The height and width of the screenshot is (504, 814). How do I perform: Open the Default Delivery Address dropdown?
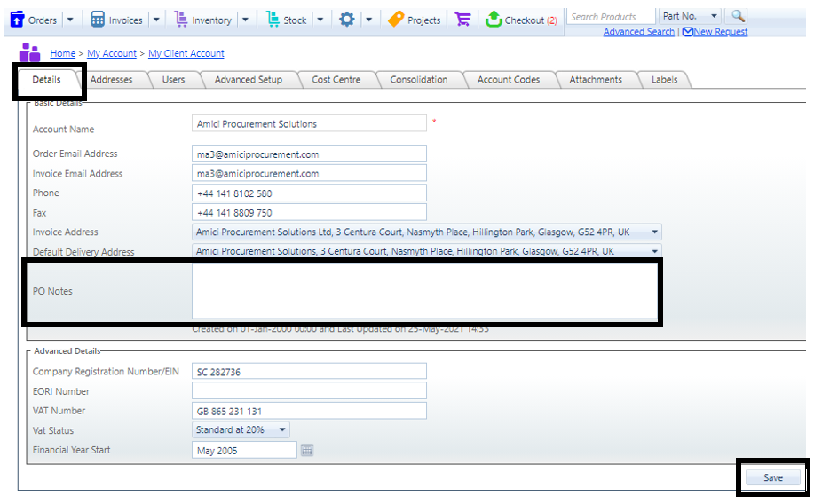tap(427, 251)
